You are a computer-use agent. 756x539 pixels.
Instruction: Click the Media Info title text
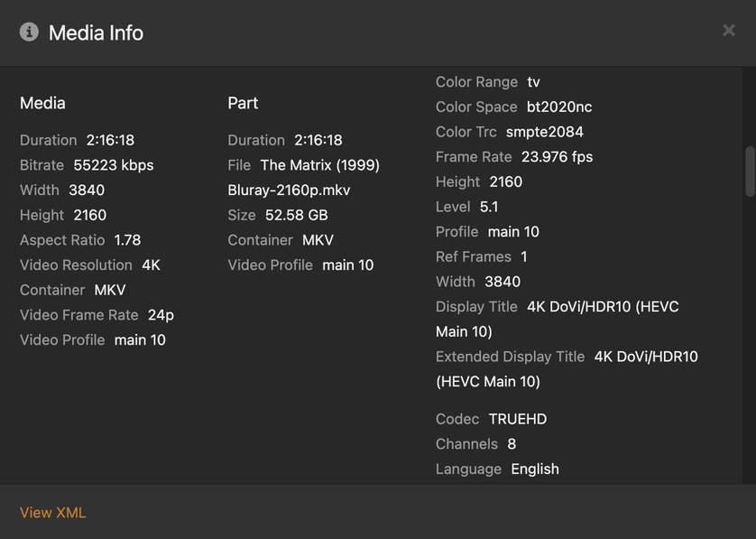click(x=96, y=33)
